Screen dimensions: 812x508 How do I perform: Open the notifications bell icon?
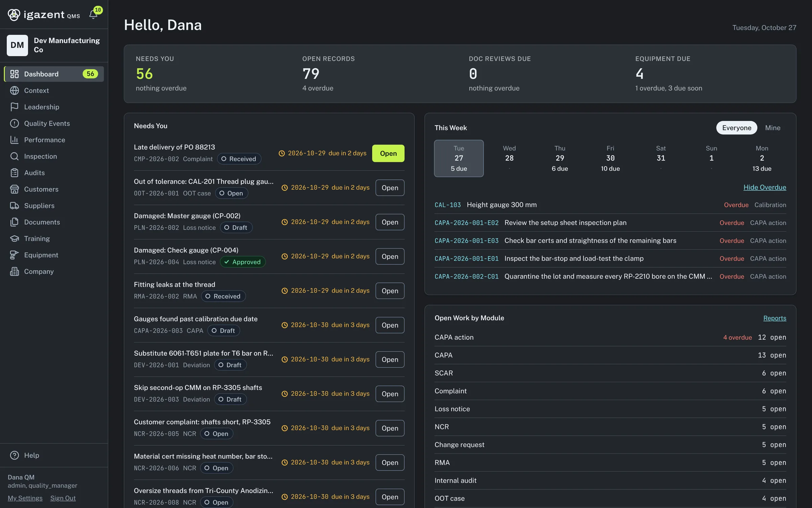click(x=93, y=14)
